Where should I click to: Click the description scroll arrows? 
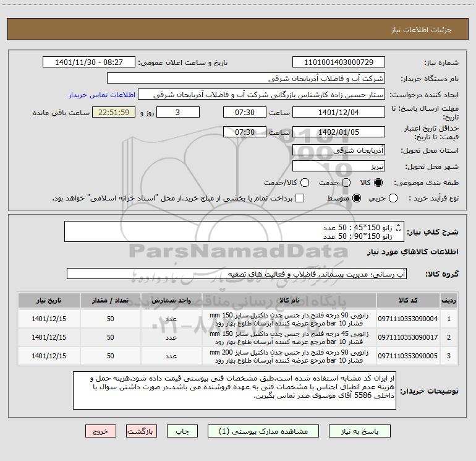[x=399, y=227]
